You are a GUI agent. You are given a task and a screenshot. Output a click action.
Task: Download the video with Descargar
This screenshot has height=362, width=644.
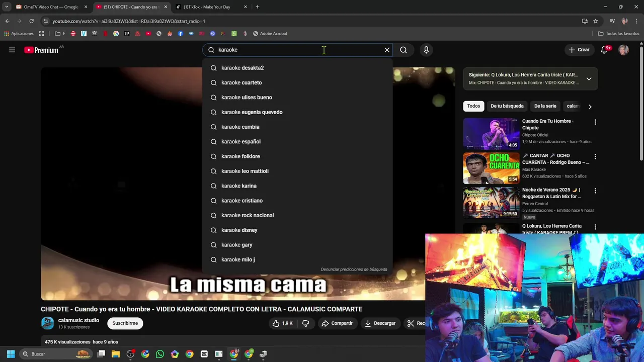[x=380, y=323]
